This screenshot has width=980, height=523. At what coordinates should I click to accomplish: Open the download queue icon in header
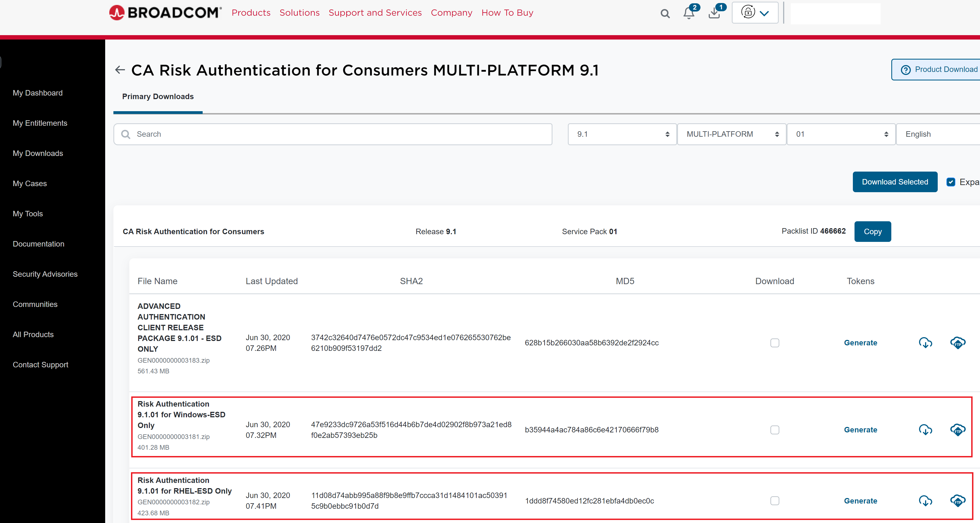tap(714, 13)
